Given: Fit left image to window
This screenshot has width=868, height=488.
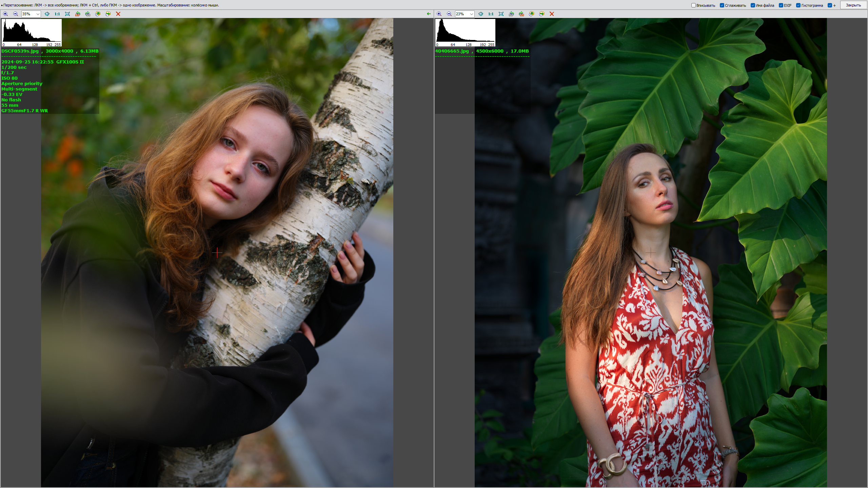Looking at the screenshot, I should coord(67,14).
